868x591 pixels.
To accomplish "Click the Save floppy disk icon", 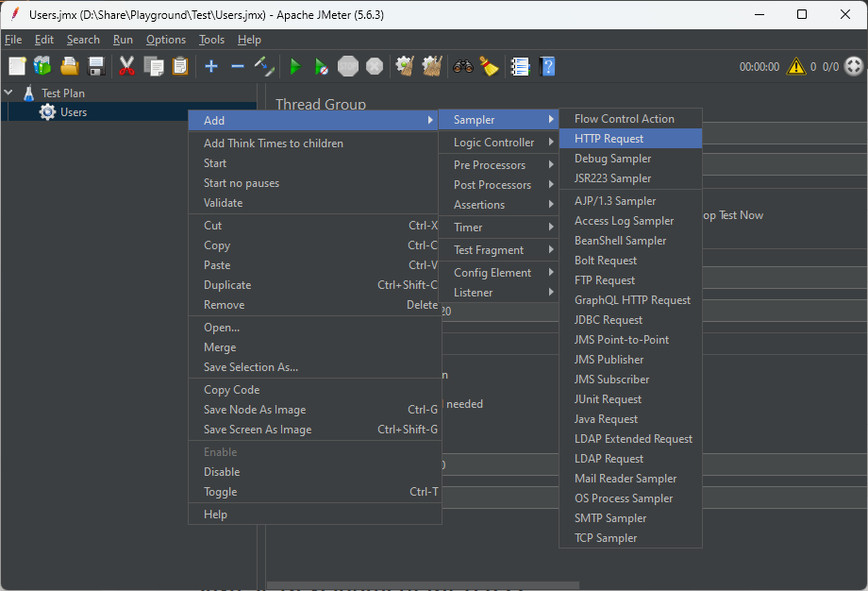I will pyautogui.click(x=96, y=66).
